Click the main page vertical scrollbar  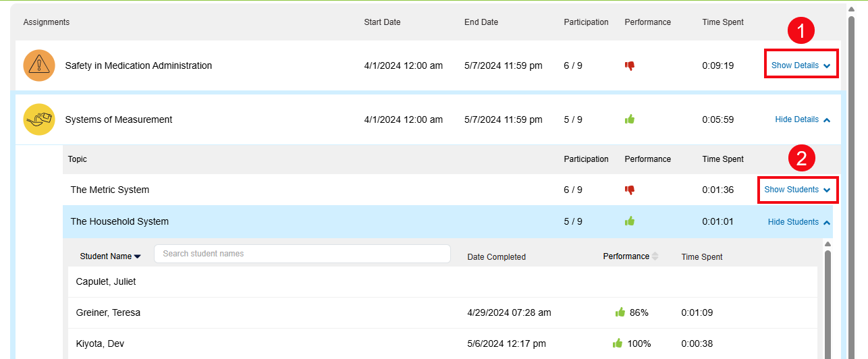click(851, 187)
